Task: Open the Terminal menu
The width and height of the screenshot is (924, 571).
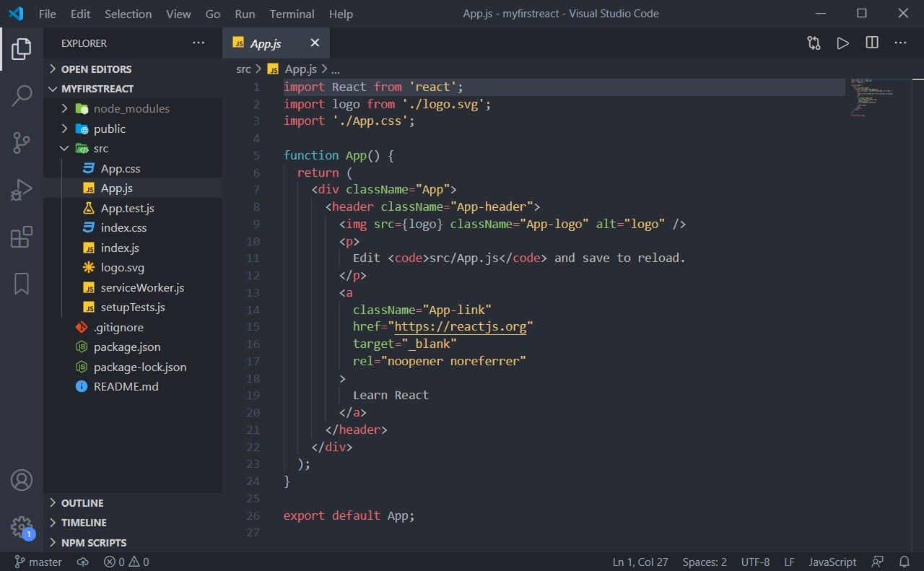Action: click(292, 14)
